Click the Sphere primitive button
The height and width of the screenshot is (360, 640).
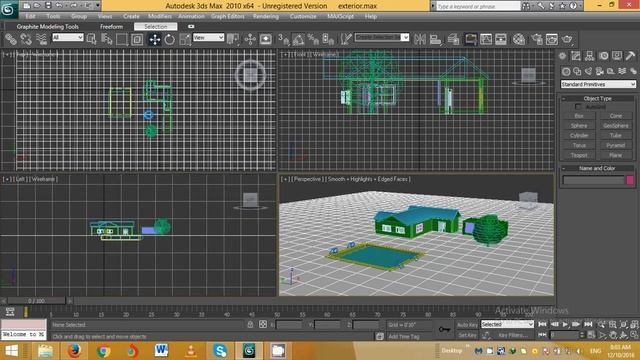click(x=579, y=126)
